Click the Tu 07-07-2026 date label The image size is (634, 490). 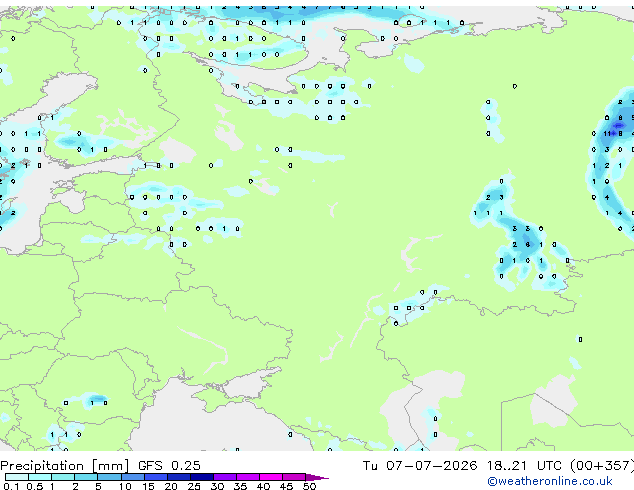coord(420,465)
